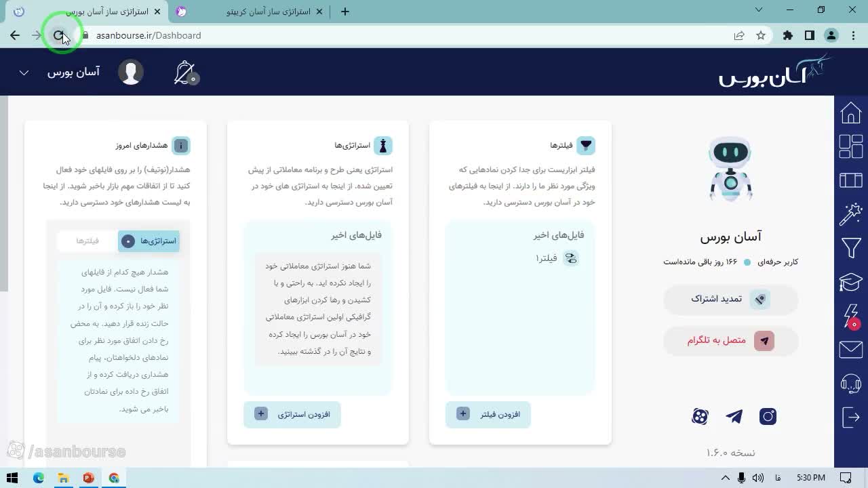Screen dimensions: 868x488
Task: Open the funnel filter icon in sidebar
Action: pyautogui.click(x=850, y=248)
